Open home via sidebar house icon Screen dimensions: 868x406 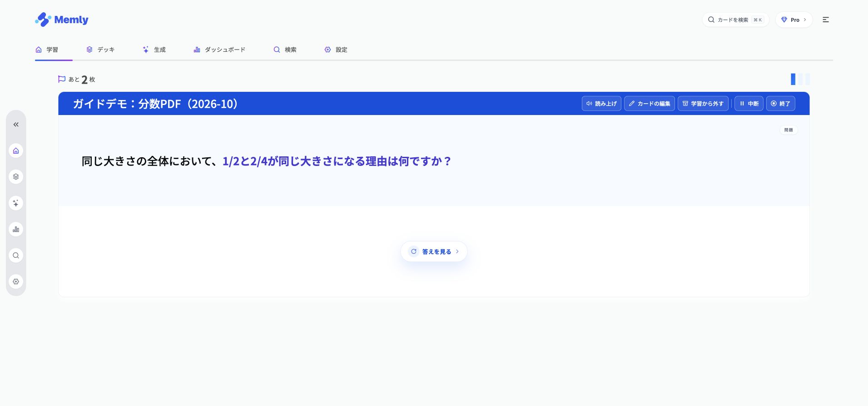16,151
